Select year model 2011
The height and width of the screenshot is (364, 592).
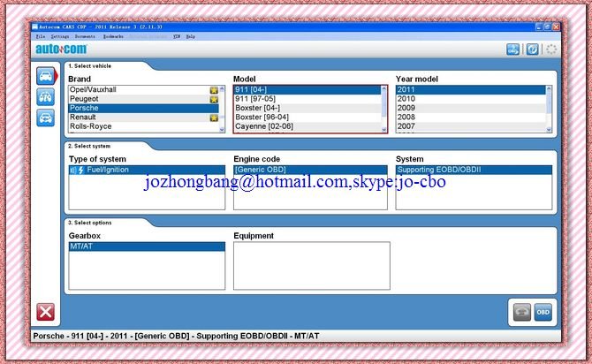pyautogui.click(x=471, y=89)
